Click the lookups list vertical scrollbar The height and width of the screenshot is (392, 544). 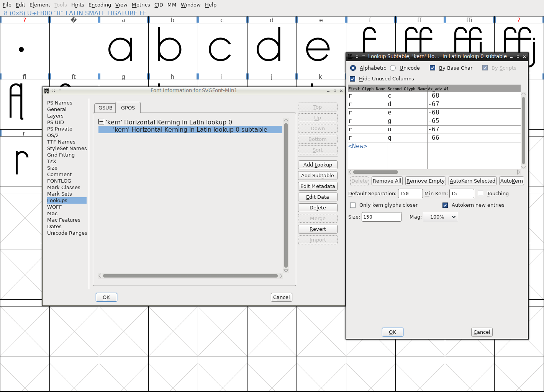[x=286, y=195]
